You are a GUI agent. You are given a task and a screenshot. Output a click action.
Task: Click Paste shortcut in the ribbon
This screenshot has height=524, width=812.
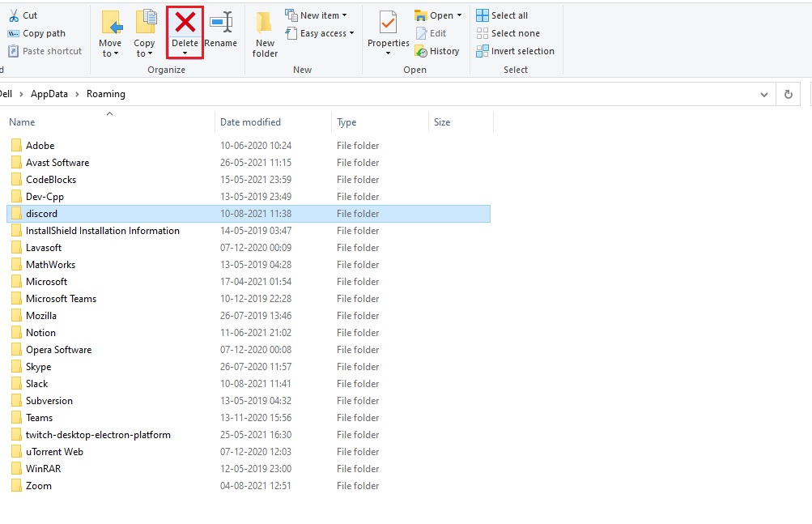pyautogui.click(x=45, y=51)
